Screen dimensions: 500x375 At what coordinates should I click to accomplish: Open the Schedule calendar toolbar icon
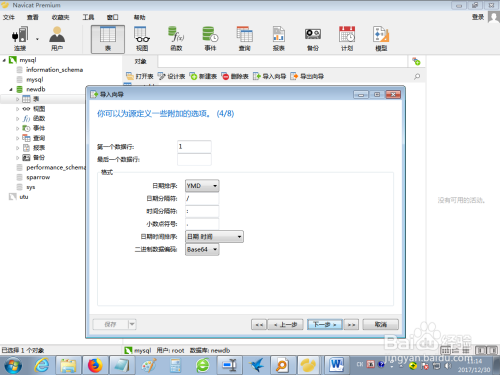pyautogui.click(x=347, y=39)
